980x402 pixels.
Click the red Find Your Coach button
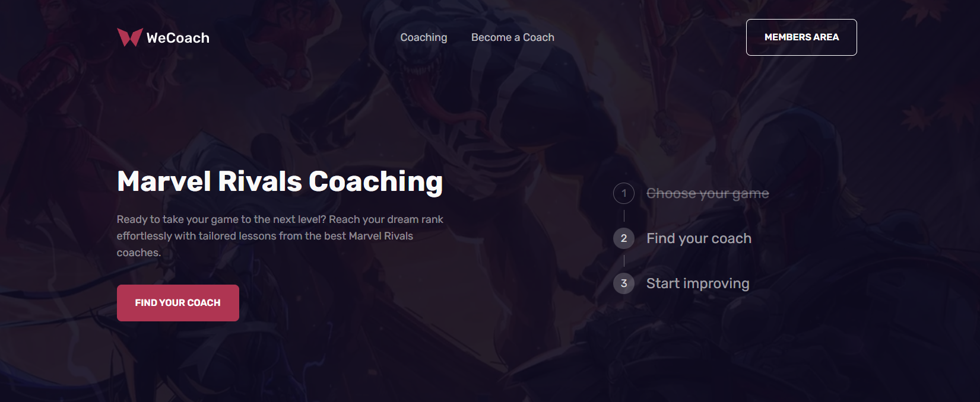(x=178, y=303)
